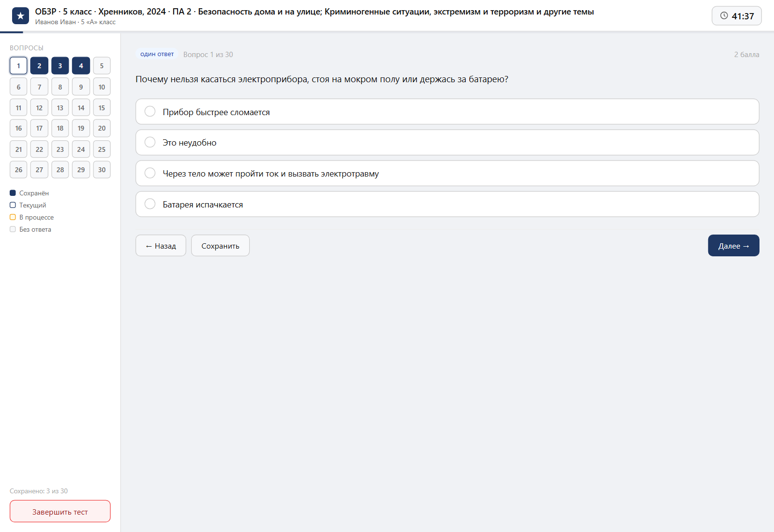The image size is (774, 532).
Task: Select answer 'Это неудобно'
Action: click(x=447, y=143)
